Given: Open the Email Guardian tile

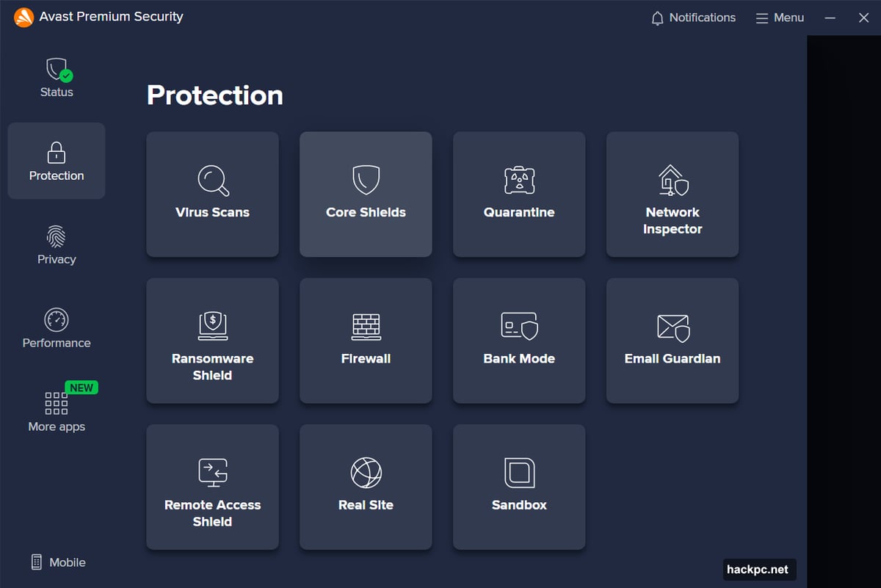Looking at the screenshot, I should (672, 341).
